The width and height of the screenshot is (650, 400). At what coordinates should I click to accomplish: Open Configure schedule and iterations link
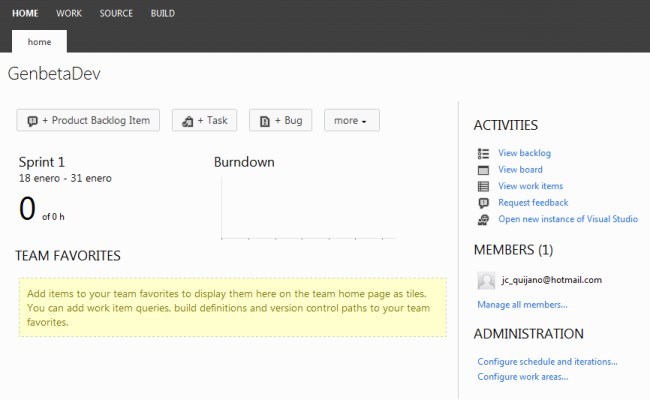547,361
